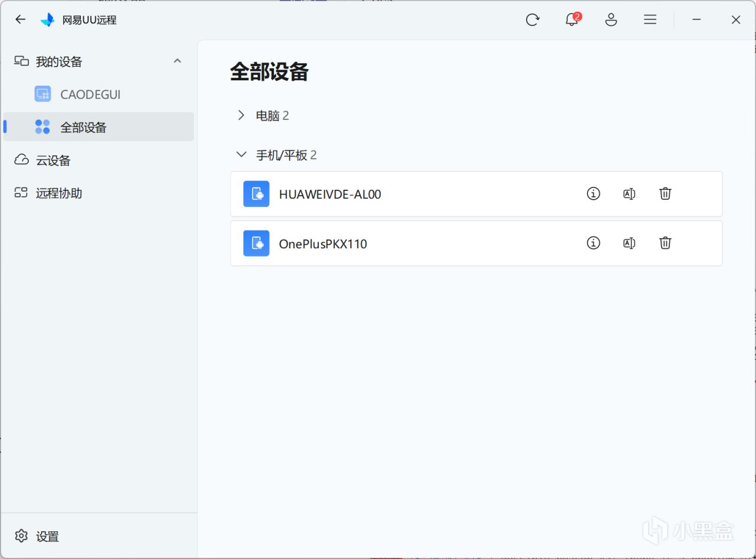Expand the 电脑 2 group
Image resolution: width=756 pixels, height=559 pixels.
click(x=241, y=115)
